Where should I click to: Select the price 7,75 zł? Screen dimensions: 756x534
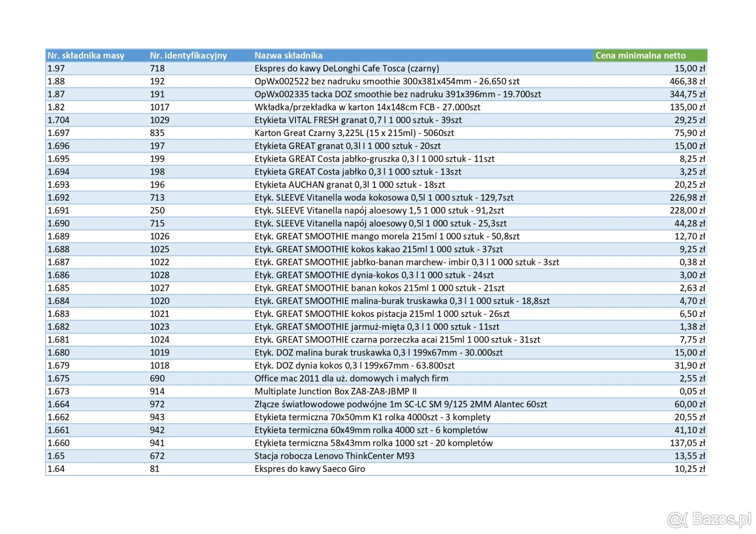click(x=693, y=339)
